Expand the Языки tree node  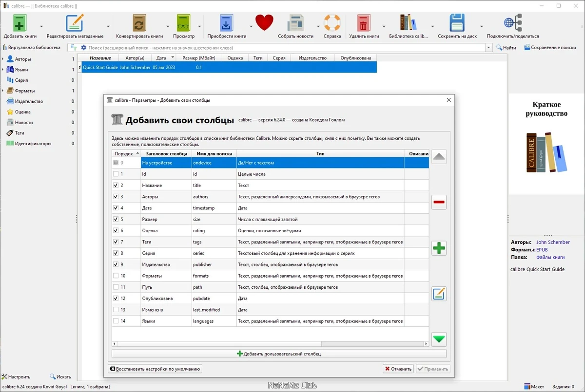click(2, 70)
